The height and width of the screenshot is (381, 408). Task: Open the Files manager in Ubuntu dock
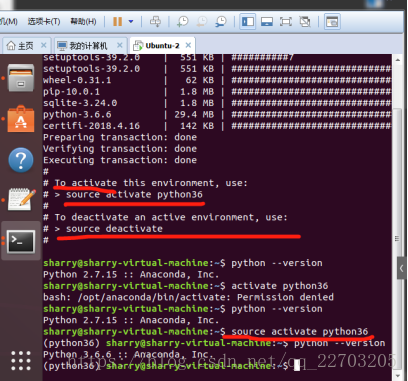(21, 78)
